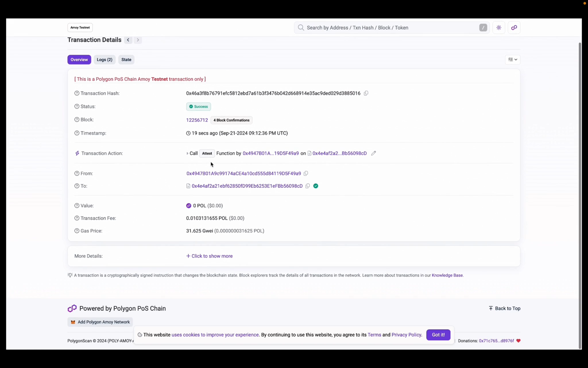Click the timestamp Sep-21-2024 09:12:36 PM UTC
The image size is (588, 368).
pos(253,133)
